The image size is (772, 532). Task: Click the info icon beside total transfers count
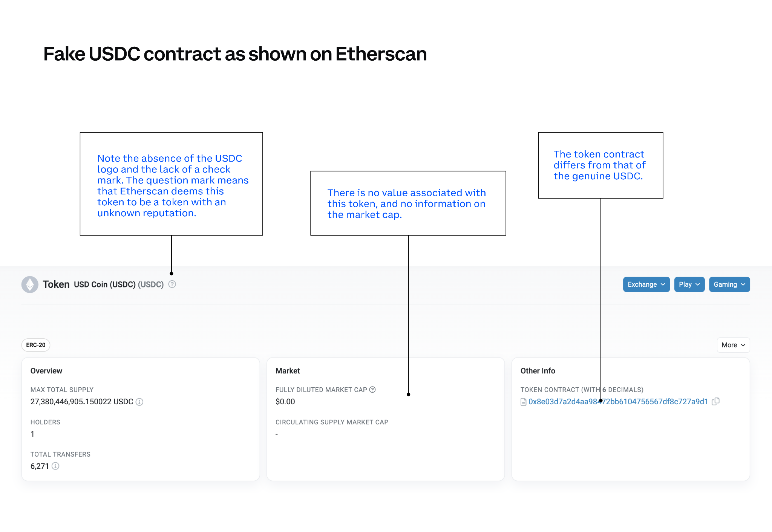pos(56,466)
